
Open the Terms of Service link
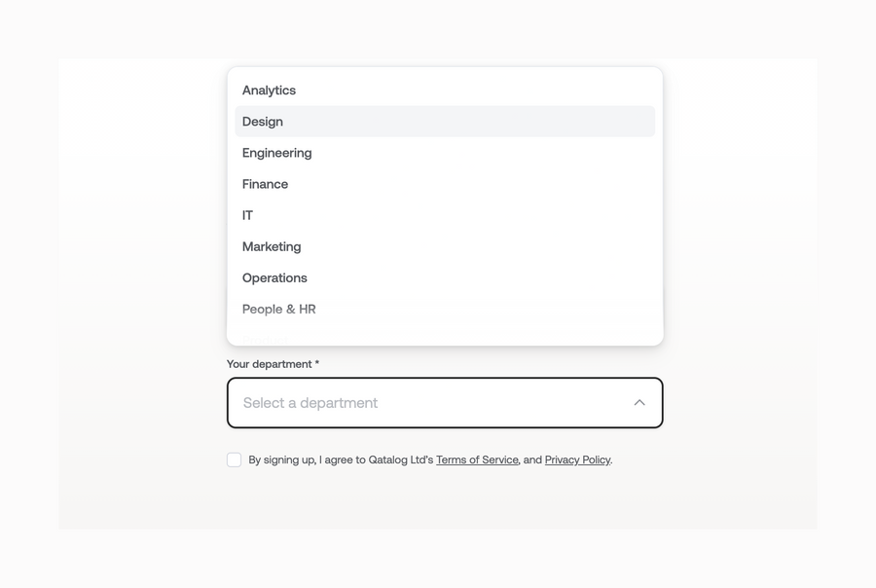476,459
